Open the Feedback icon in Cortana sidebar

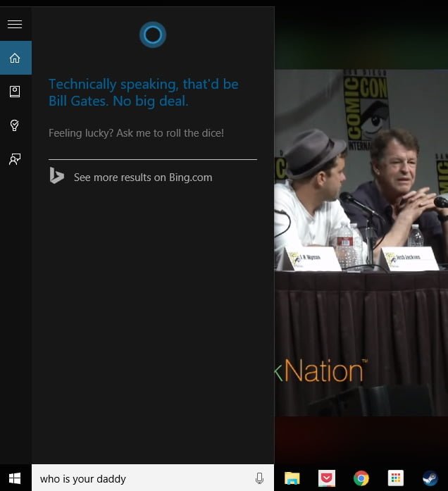[x=15, y=159]
